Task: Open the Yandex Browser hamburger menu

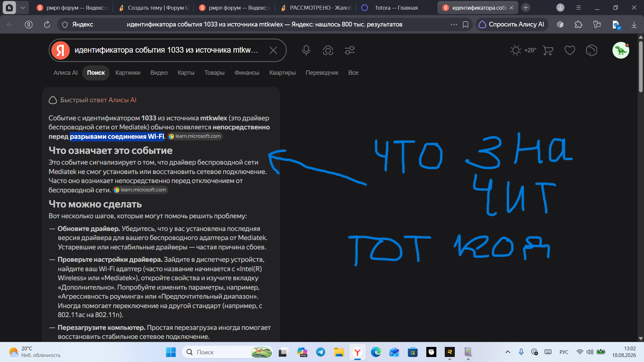Action: pyautogui.click(x=579, y=8)
